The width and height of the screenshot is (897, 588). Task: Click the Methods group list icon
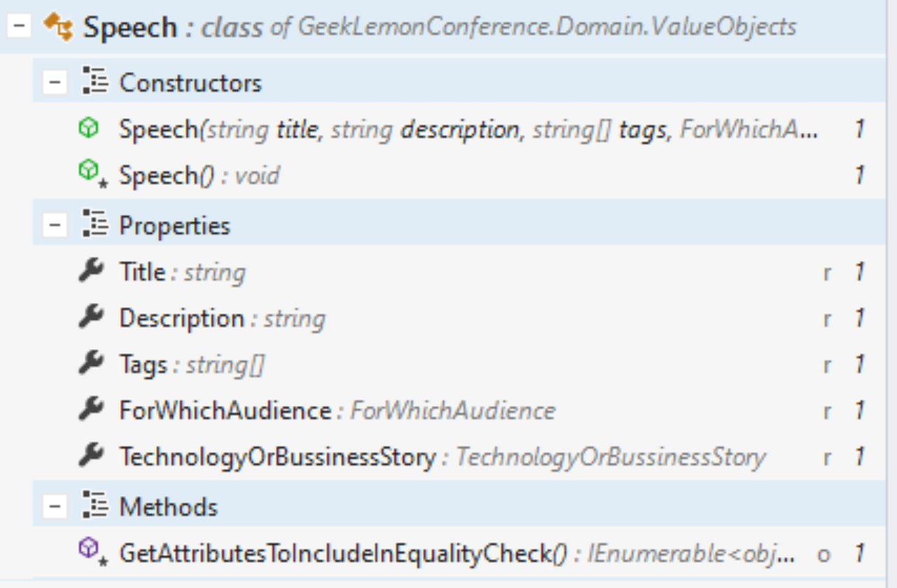click(x=95, y=505)
